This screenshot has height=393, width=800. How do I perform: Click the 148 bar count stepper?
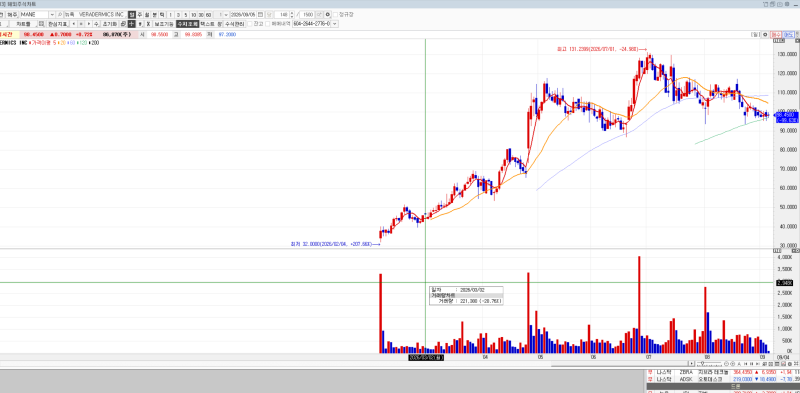292,14
